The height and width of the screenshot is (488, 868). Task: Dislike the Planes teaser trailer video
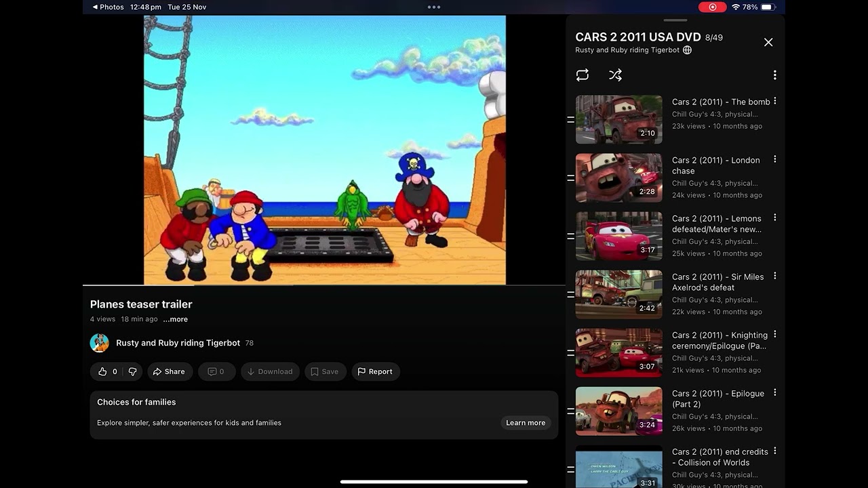[133, 371]
